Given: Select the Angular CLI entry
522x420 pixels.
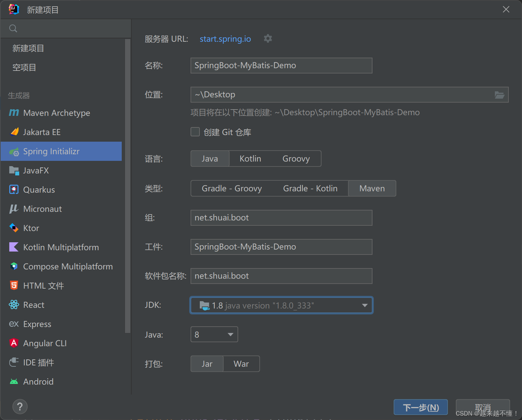Looking at the screenshot, I should click(62, 343).
